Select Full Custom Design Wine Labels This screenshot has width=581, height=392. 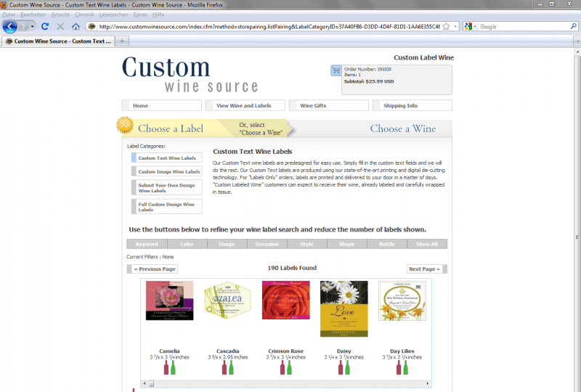(x=167, y=207)
